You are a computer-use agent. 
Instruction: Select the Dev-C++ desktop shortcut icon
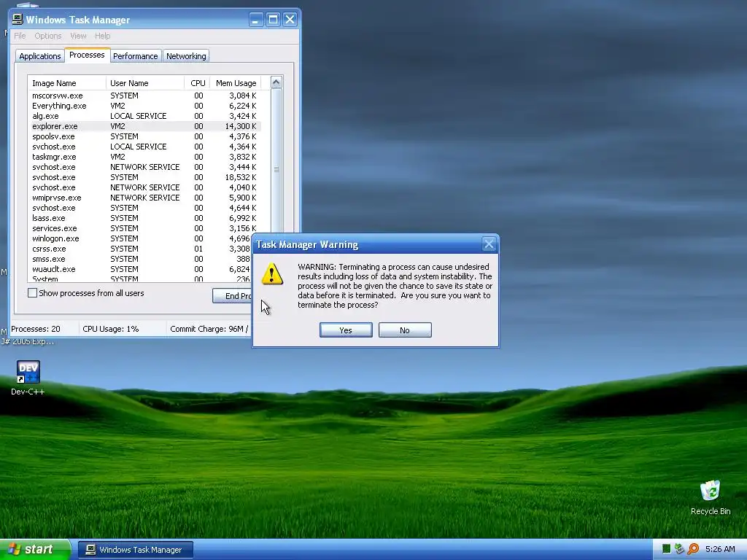pos(28,378)
